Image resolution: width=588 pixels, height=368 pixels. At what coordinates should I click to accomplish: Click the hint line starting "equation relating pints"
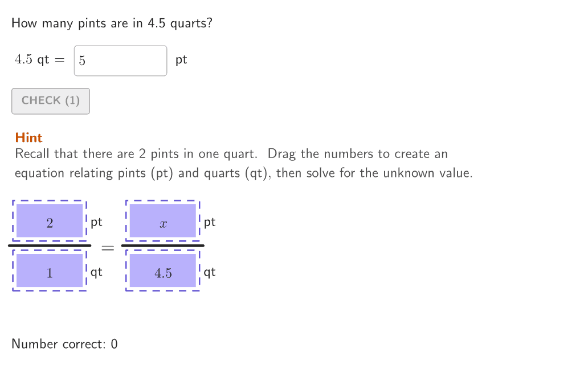coord(243,173)
